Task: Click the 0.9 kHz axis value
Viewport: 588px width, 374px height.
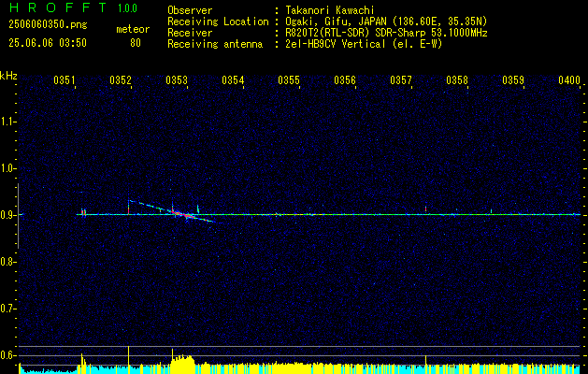Action: pyautogui.click(x=7, y=215)
